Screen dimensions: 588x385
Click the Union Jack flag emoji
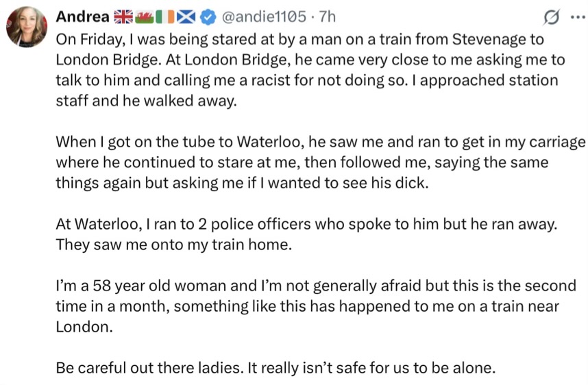[x=123, y=16]
